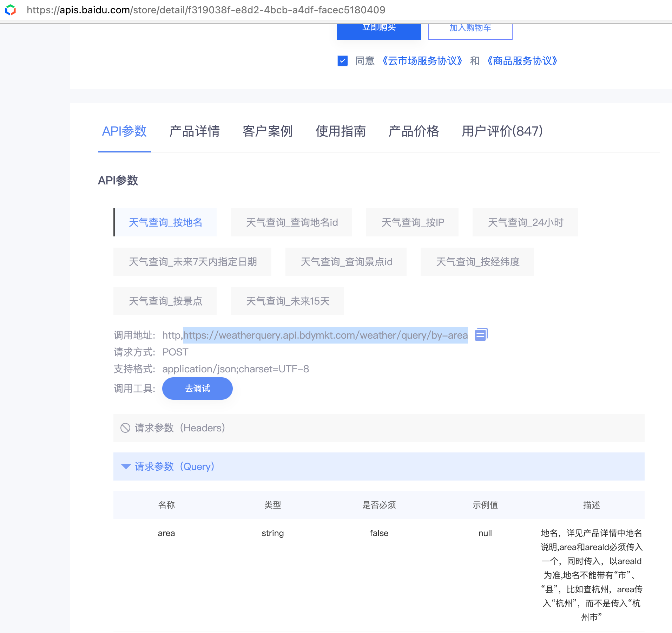Click the 去调试 debug button

click(x=197, y=389)
